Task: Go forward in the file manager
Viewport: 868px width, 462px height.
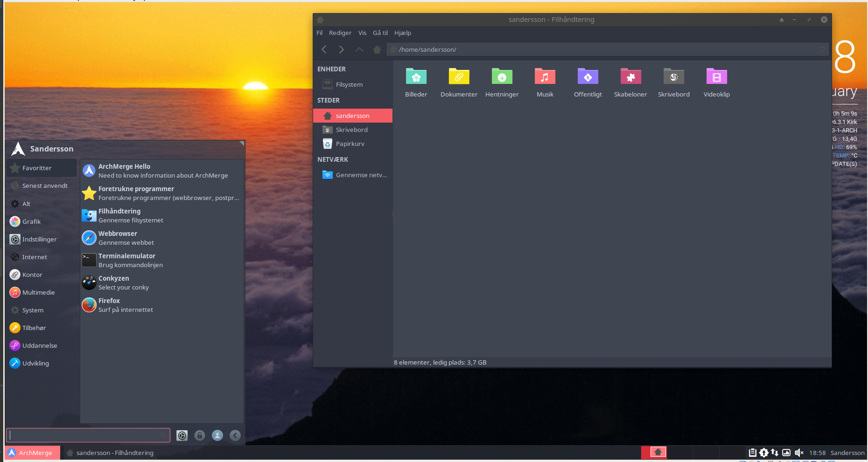Action: (342, 49)
